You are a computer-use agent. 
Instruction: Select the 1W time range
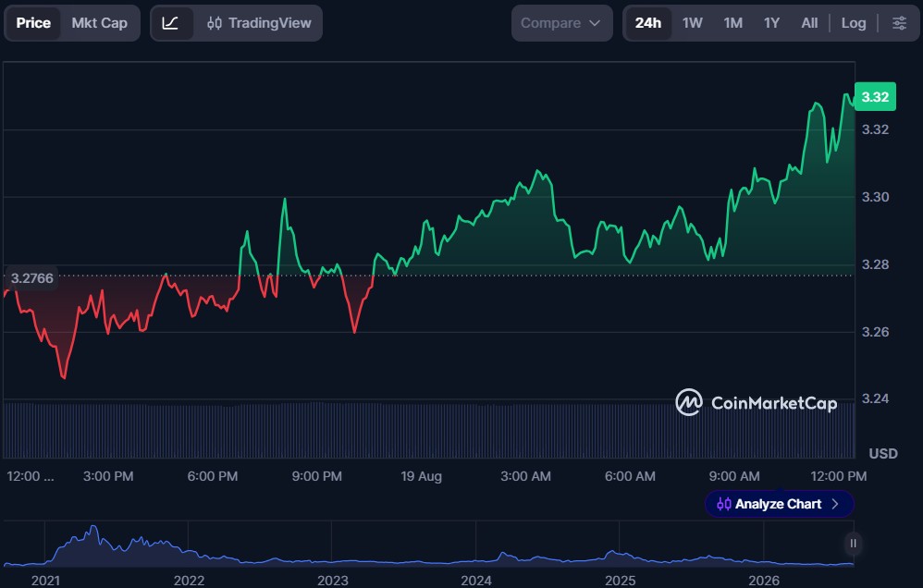coord(692,23)
